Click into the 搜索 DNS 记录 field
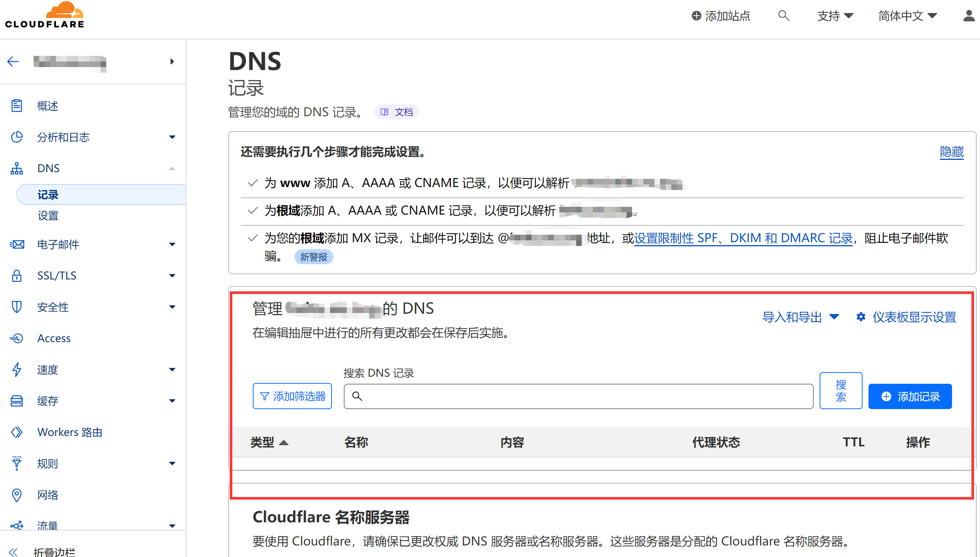The height and width of the screenshot is (557, 980). [578, 396]
